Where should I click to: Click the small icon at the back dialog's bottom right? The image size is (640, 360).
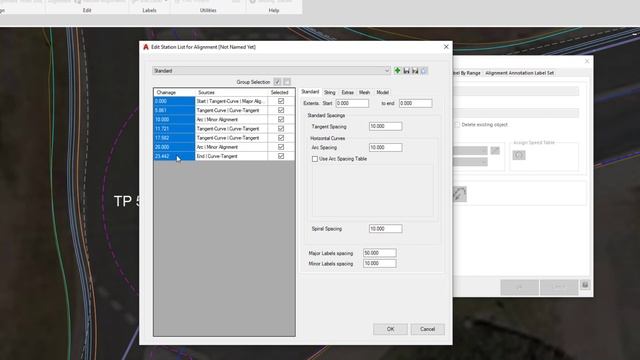[x=585, y=285]
